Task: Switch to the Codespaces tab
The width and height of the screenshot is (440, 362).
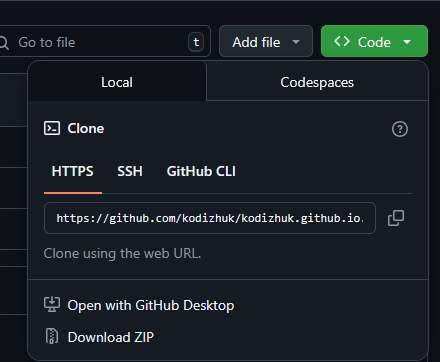Action: tap(317, 81)
